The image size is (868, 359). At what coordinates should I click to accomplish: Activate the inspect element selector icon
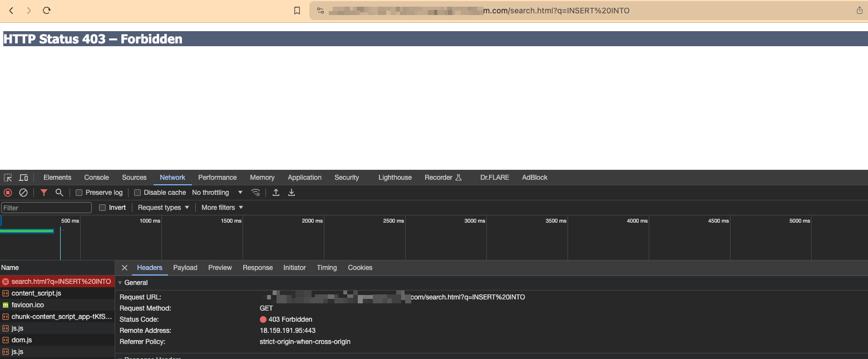(x=8, y=178)
